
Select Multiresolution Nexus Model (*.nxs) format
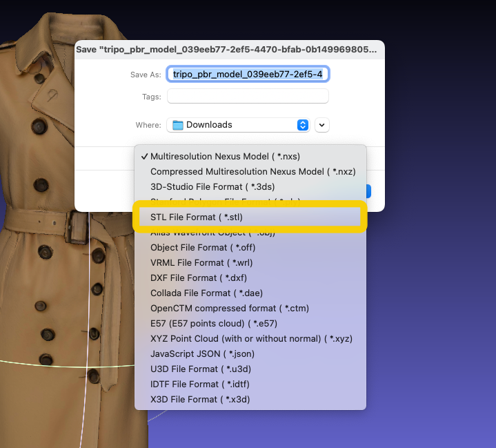(250, 157)
